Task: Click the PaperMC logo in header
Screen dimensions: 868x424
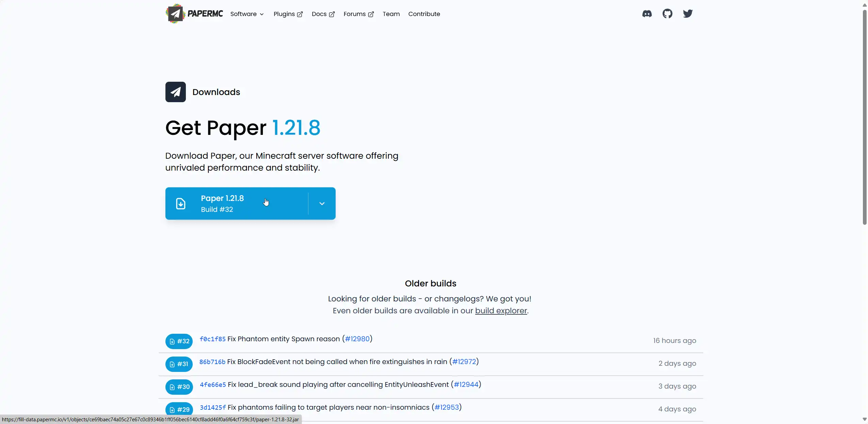Action: click(194, 14)
